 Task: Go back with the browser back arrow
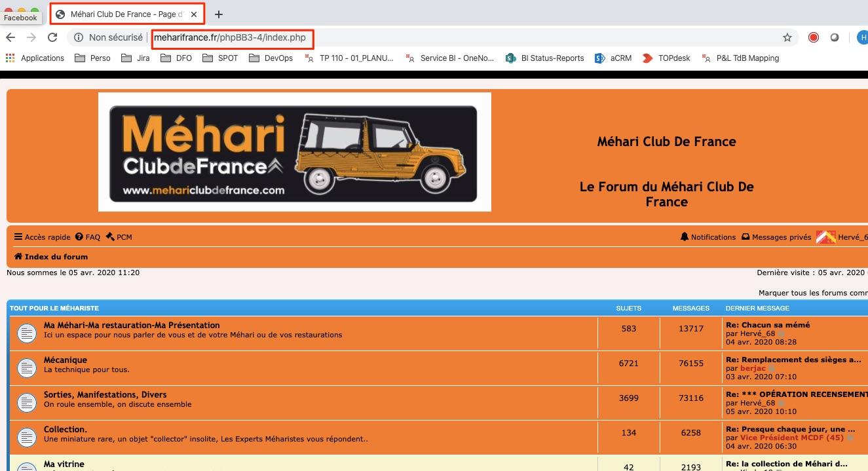point(12,38)
